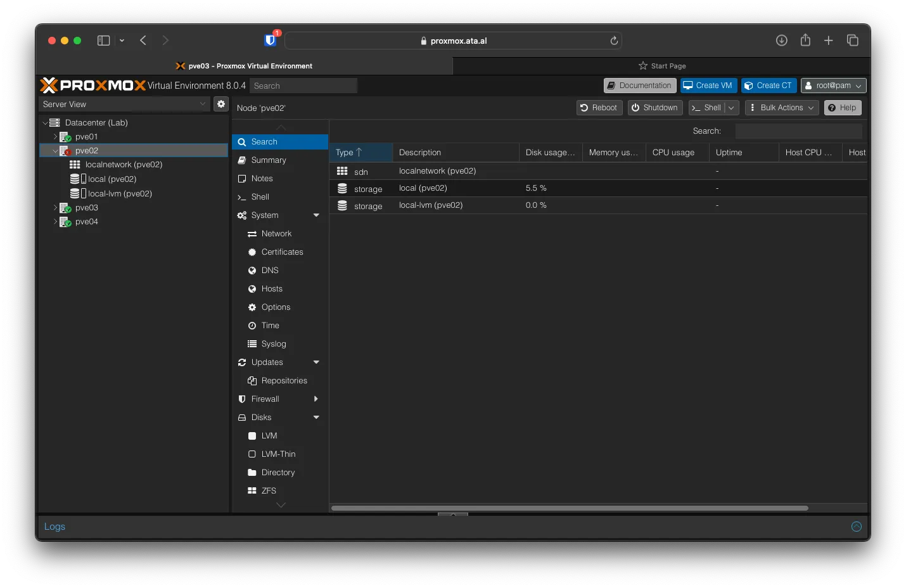Click the Help button
The image size is (906, 588).
tap(843, 108)
